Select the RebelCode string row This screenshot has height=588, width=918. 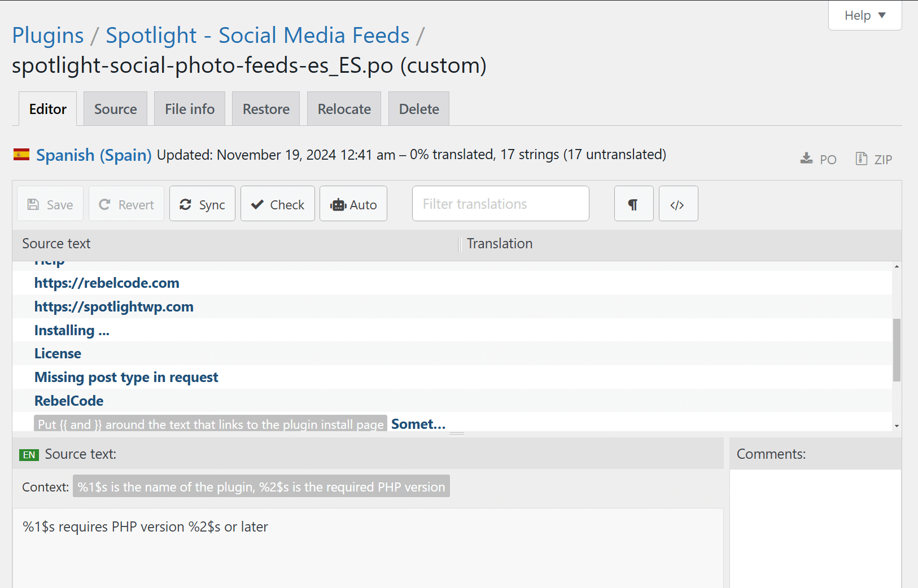point(452,401)
